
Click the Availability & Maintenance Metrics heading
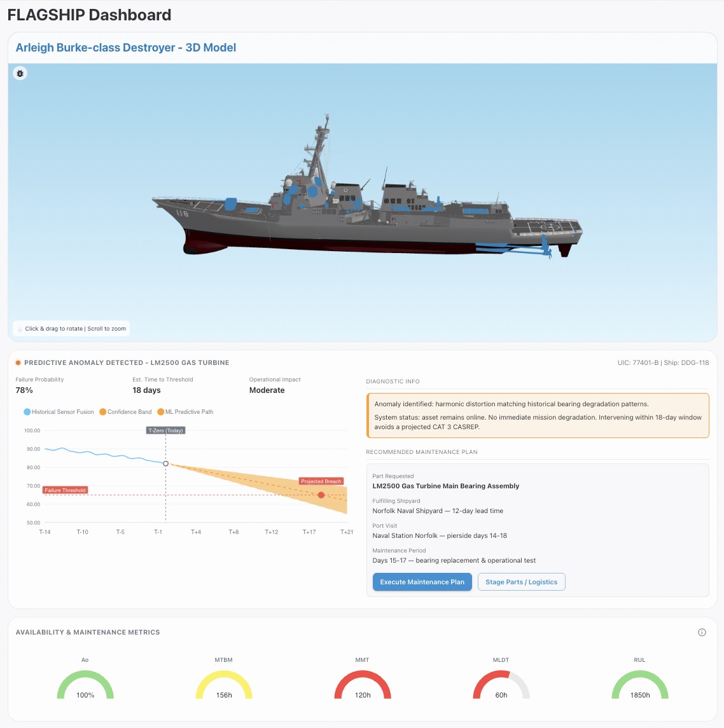(88, 633)
